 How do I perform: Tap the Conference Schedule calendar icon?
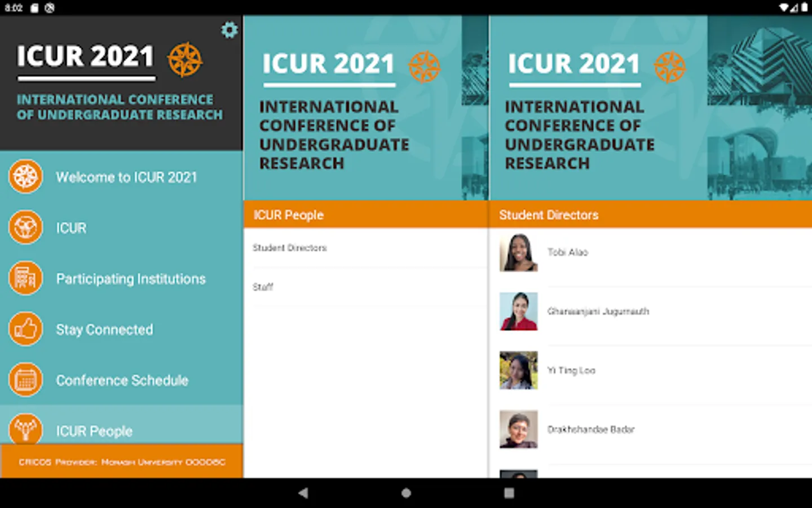point(25,380)
